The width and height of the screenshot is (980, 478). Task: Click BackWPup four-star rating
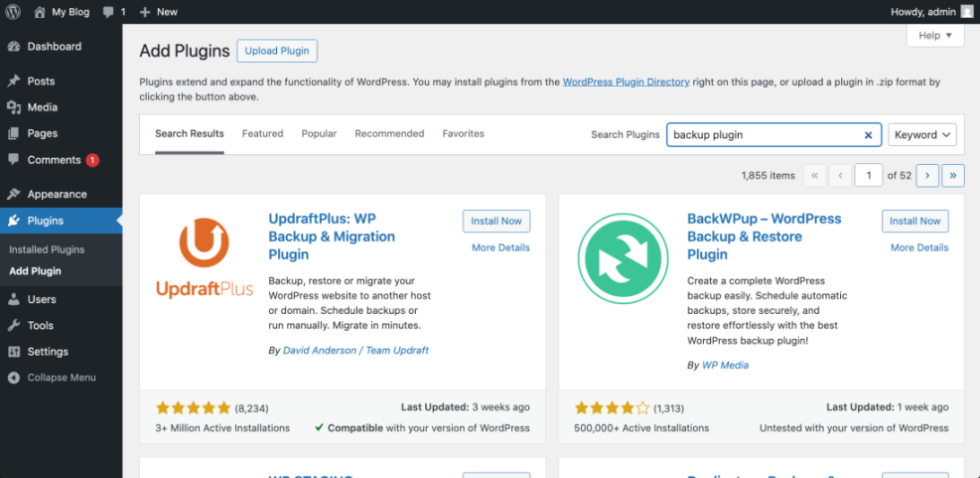pyautogui.click(x=612, y=408)
